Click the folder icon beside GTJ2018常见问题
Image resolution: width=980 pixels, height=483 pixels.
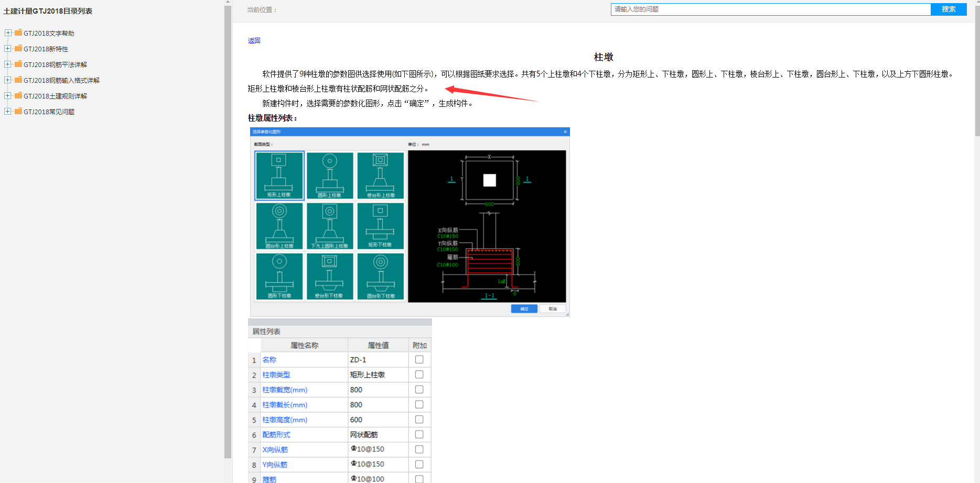point(18,111)
